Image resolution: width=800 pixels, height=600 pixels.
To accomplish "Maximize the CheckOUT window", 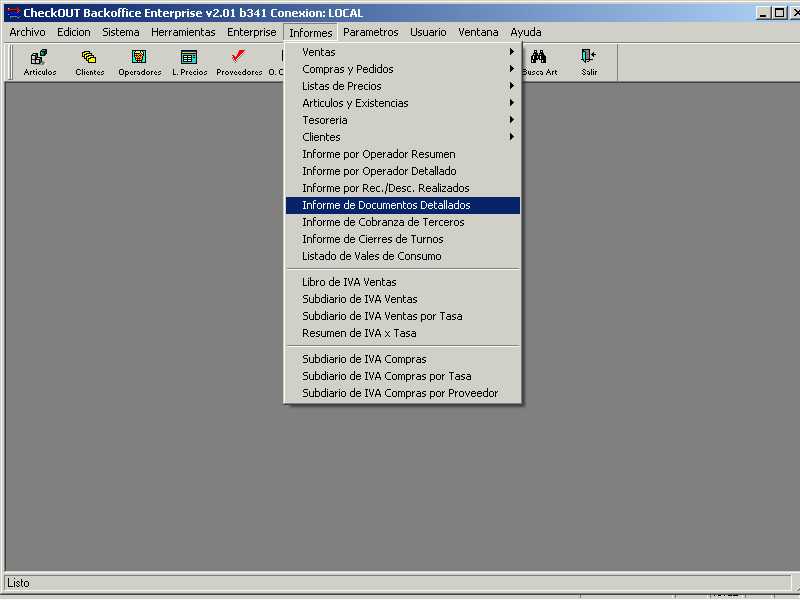I will [779, 13].
